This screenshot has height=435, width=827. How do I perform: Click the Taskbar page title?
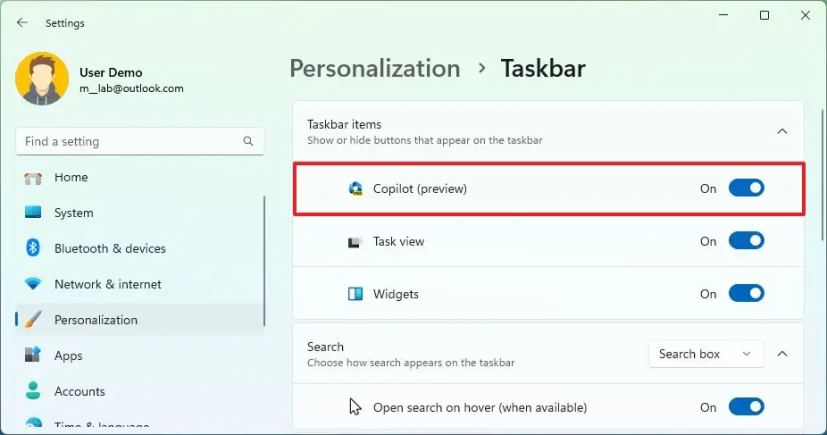tap(543, 69)
